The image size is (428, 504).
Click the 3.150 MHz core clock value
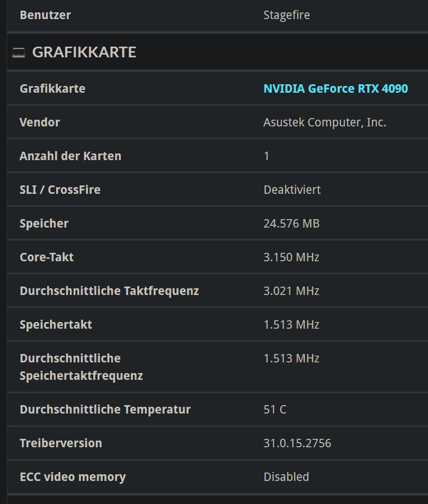click(x=291, y=257)
